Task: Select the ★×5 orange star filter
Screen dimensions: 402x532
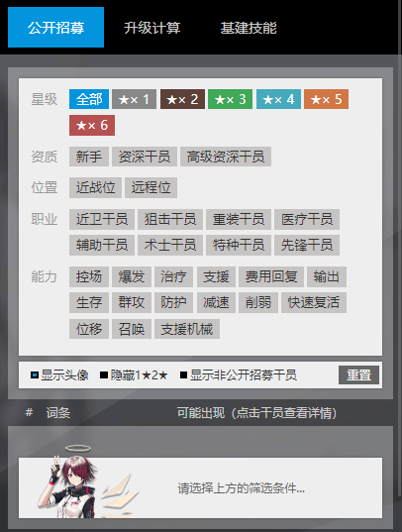Action: [x=326, y=99]
